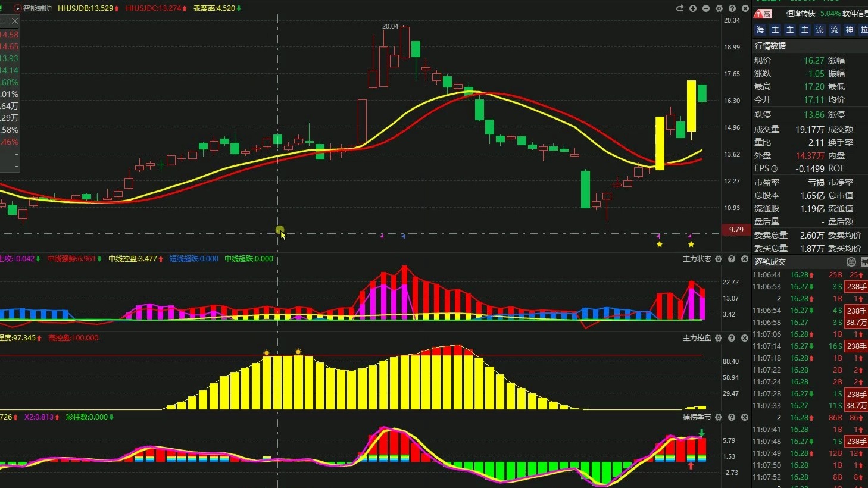Image resolution: width=868 pixels, height=488 pixels.
Task: Close the 主力状态 indicator panel
Action: (745, 259)
